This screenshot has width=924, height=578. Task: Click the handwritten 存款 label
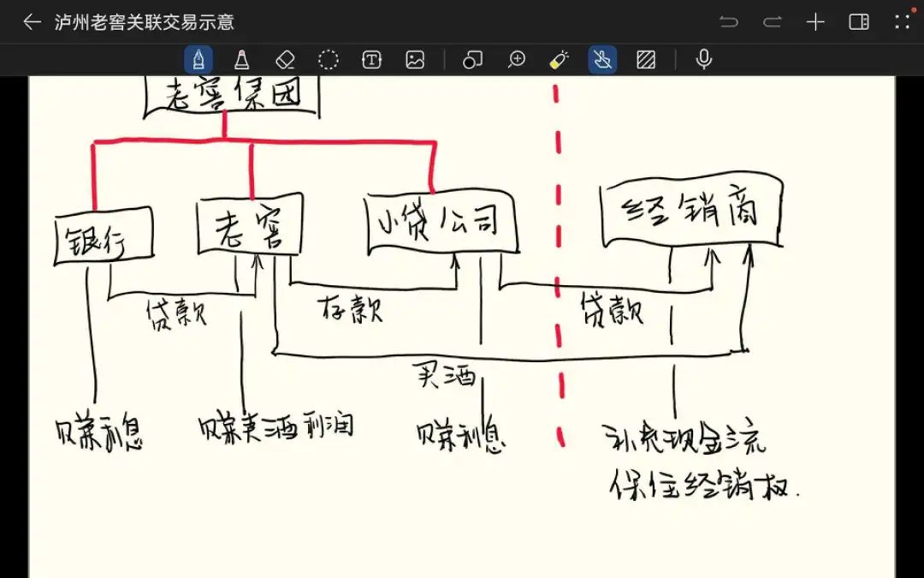pyautogui.click(x=351, y=309)
